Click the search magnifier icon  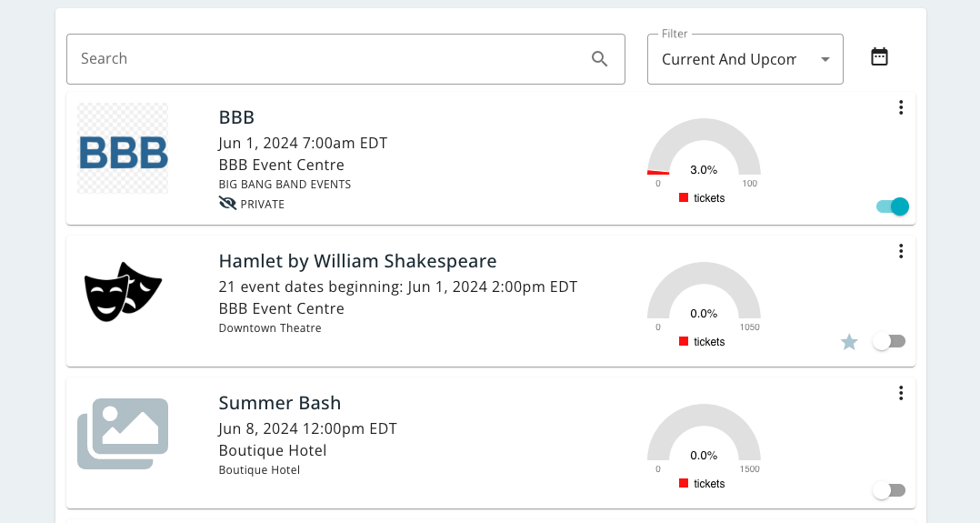pyautogui.click(x=599, y=59)
